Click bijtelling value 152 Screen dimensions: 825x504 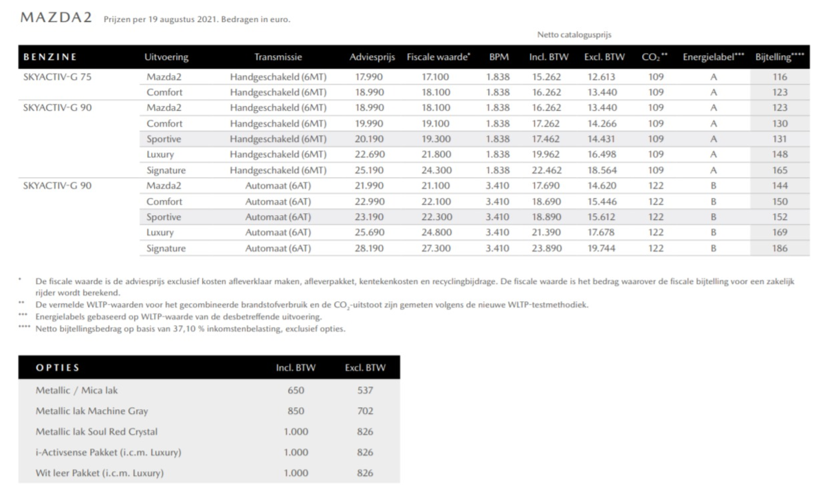tap(780, 217)
